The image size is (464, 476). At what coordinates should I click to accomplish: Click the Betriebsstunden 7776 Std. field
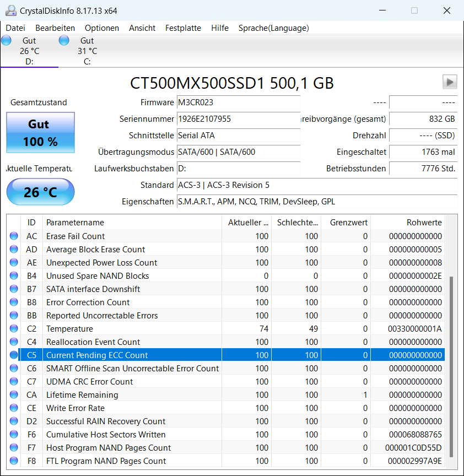tap(423, 169)
